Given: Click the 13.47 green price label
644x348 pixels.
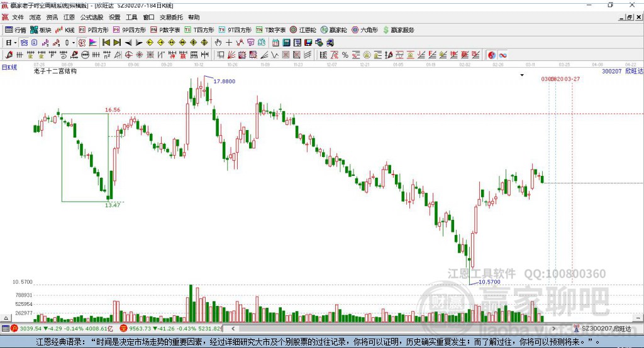Looking at the screenshot, I should 113,205.
